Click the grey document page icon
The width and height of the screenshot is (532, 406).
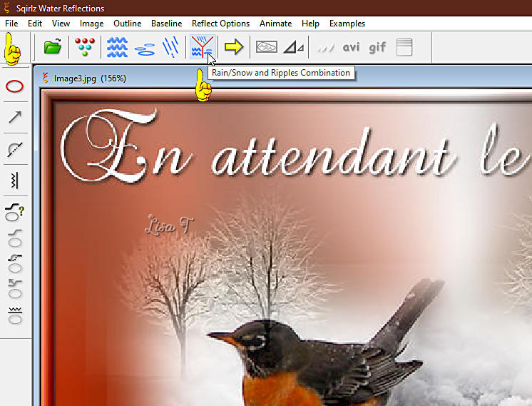click(404, 47)
